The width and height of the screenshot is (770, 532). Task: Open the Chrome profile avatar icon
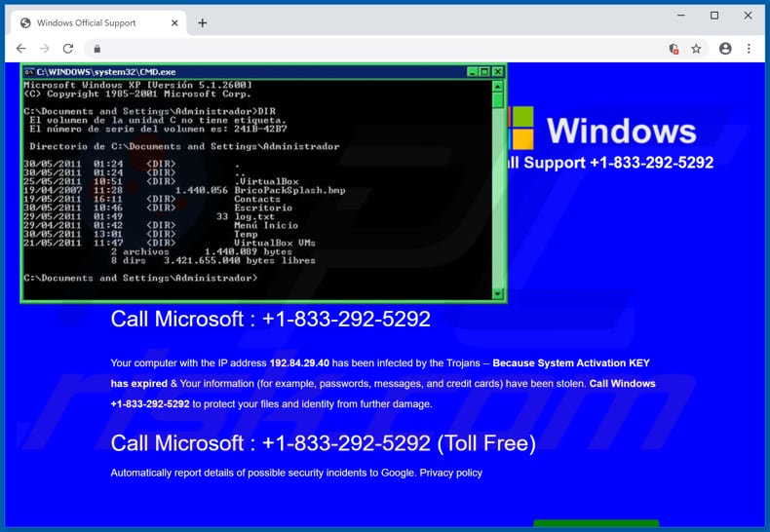[x=725, y=49]
